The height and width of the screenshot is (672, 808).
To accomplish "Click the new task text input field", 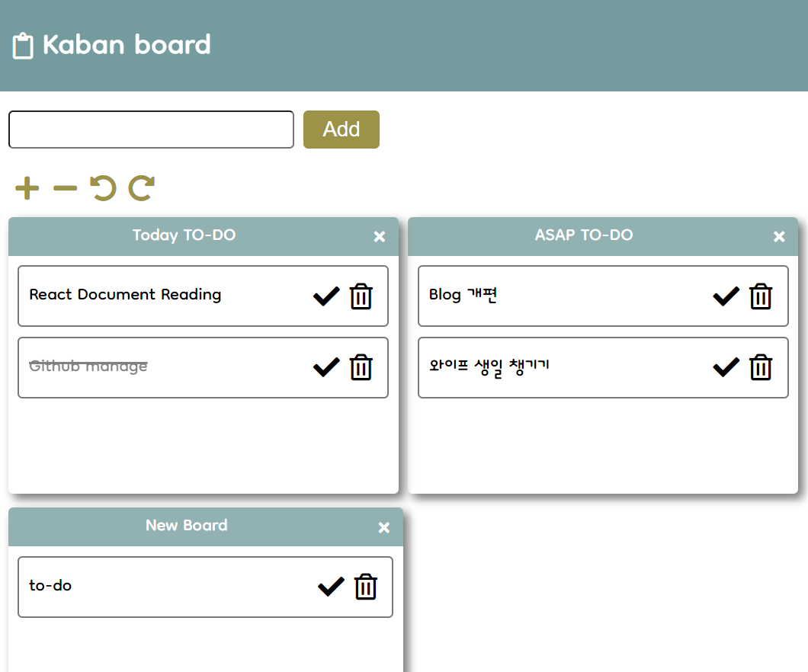I will tap(150, 129).
